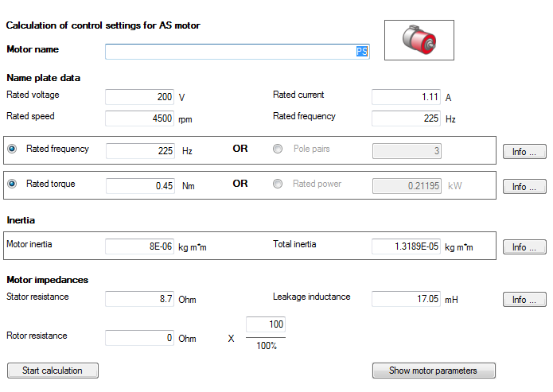
Task: Select the Rated power radio option
Action: 278,184
